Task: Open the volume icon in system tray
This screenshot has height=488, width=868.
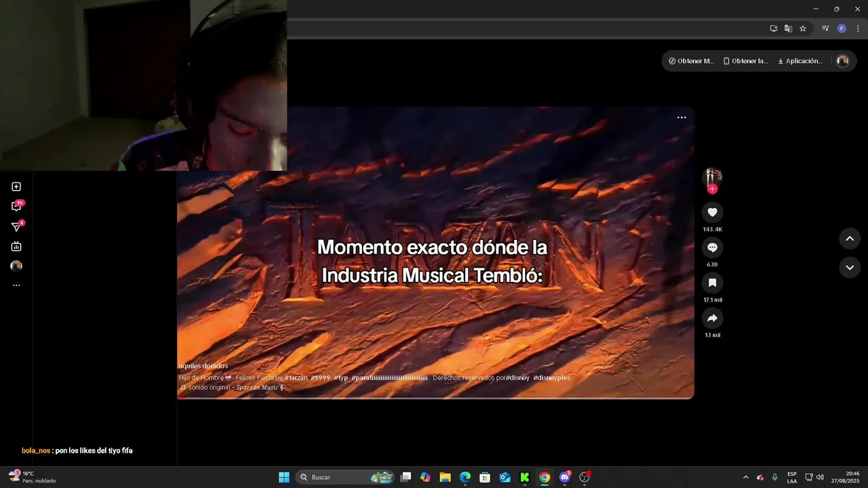Action: (820, 477)
